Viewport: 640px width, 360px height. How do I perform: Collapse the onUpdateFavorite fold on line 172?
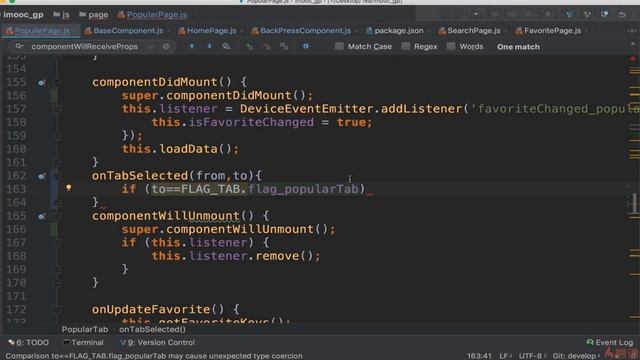(57, 310)
